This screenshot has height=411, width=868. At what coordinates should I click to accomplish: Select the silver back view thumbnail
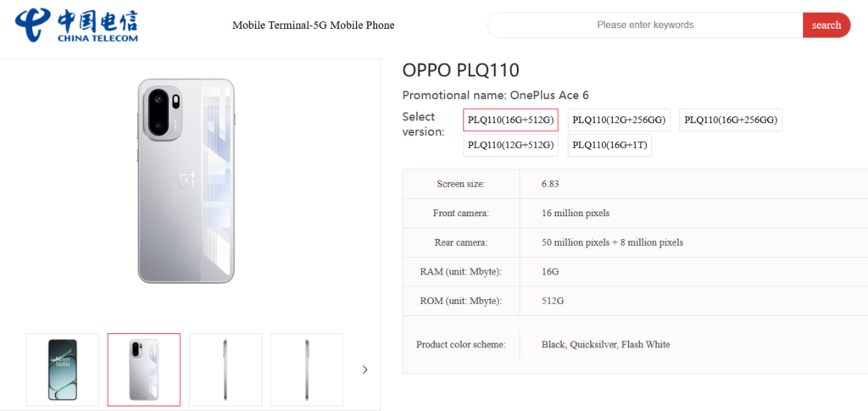tap(144, 369)
